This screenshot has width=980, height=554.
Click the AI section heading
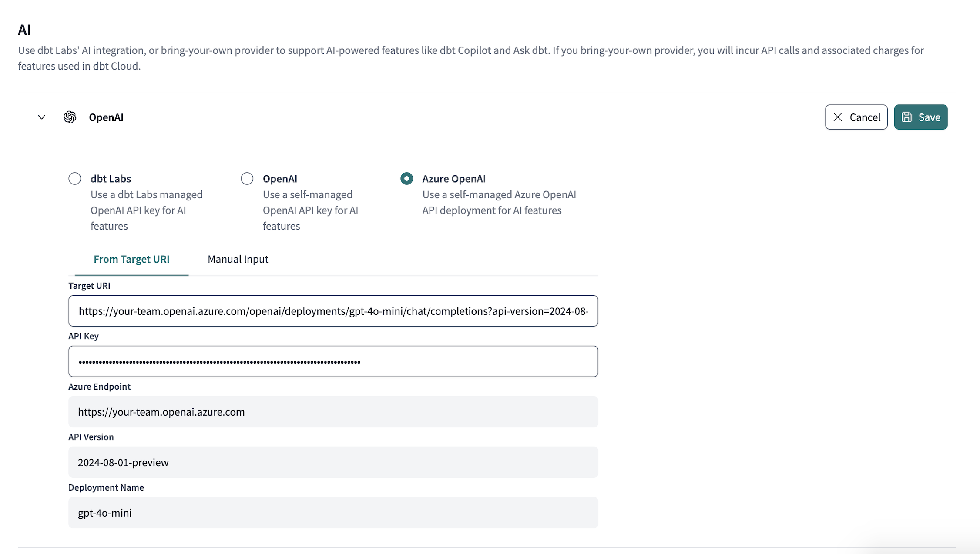(24, 29)
